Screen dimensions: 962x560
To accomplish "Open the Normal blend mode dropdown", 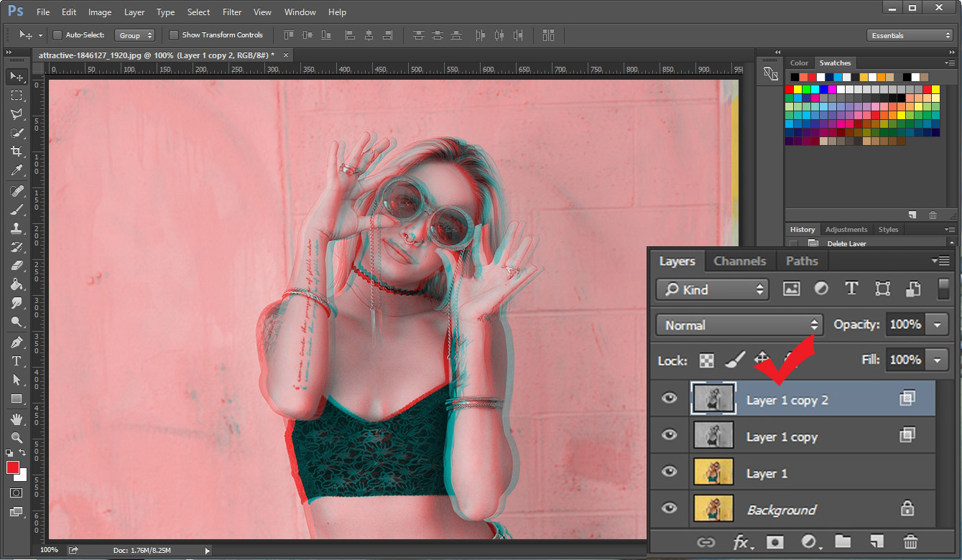I will coord(739,325).
